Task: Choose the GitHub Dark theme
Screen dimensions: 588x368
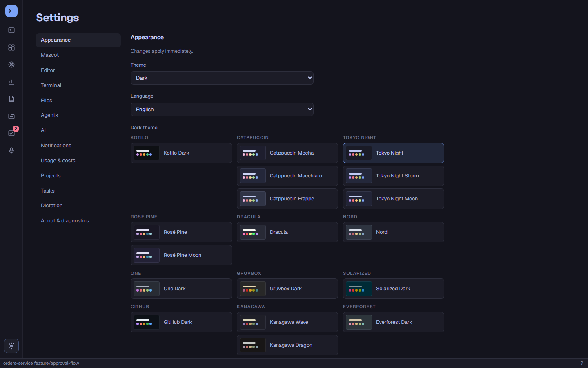Action: 181,322
